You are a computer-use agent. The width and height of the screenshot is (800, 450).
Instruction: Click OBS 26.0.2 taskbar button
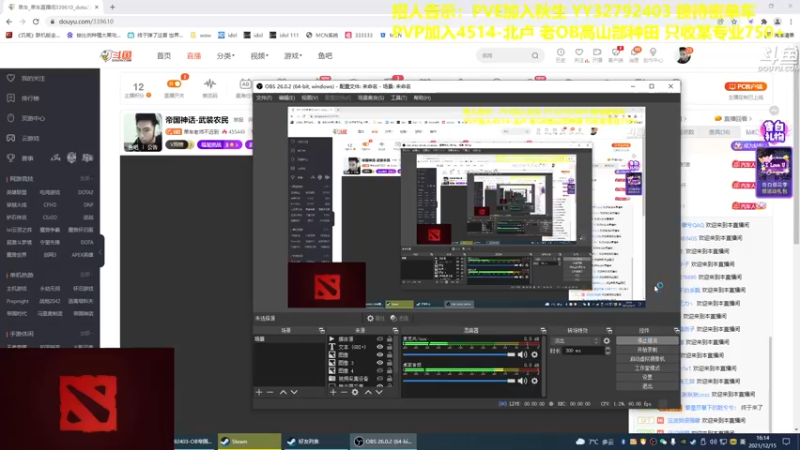384,442
